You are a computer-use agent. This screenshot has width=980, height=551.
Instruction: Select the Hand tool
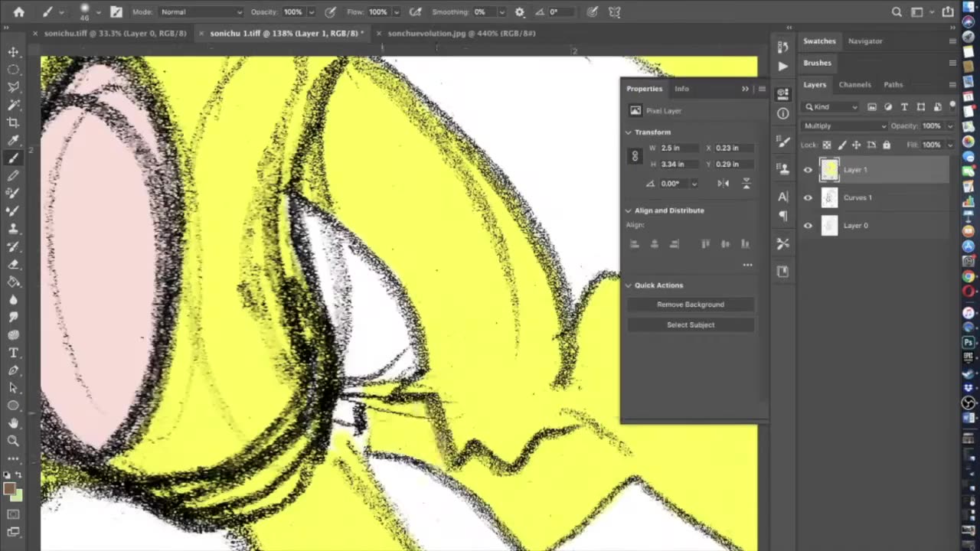pos(13,422)
